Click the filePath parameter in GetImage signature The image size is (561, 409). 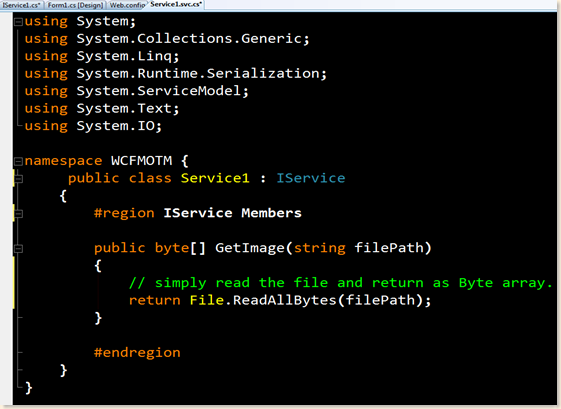pyautogui.click(x=389, y=248)
